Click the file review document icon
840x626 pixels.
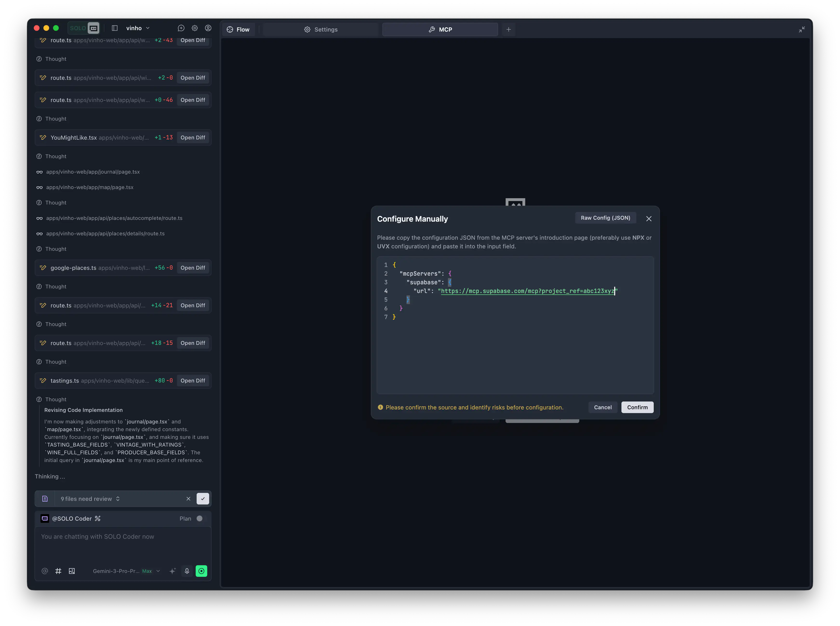(45, 499)
